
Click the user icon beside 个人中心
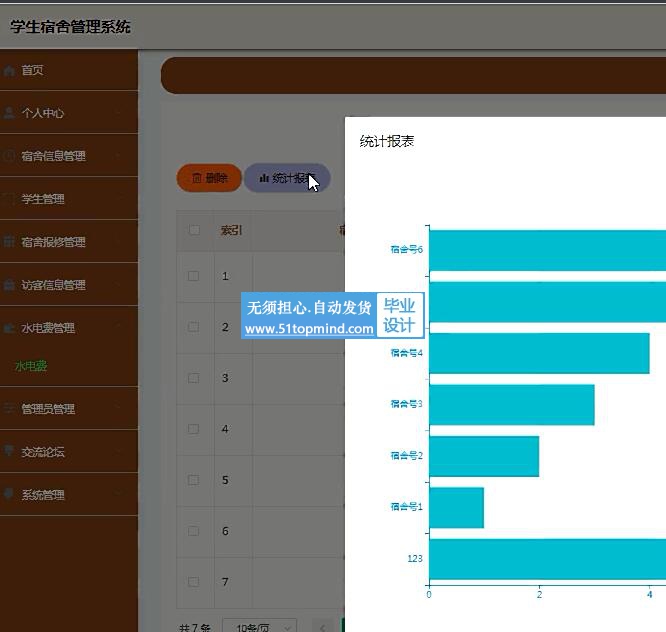coord(10,113)
